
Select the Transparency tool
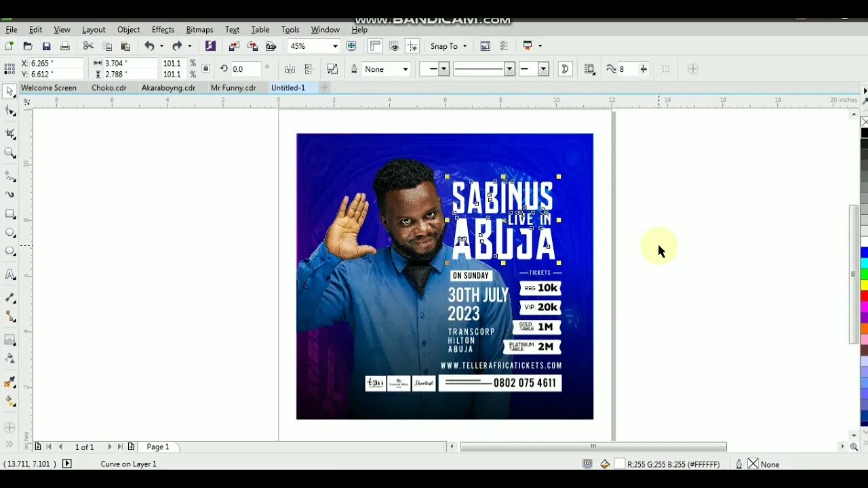coord(9,359)
